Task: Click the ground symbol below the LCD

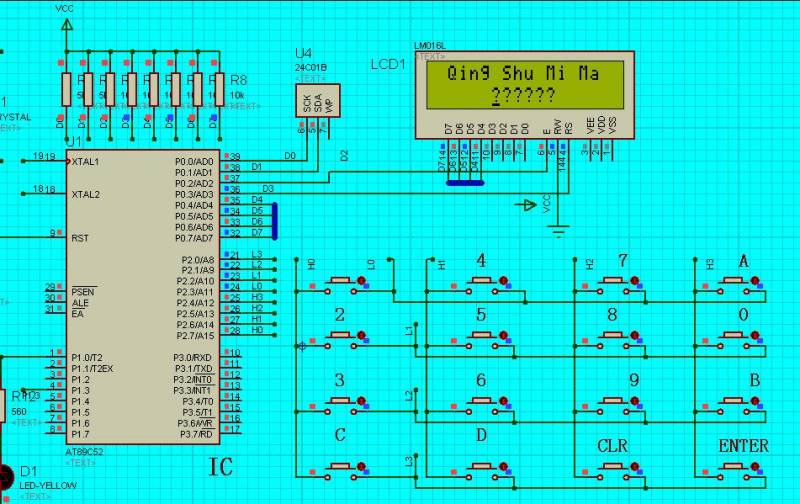Action: 557,230
